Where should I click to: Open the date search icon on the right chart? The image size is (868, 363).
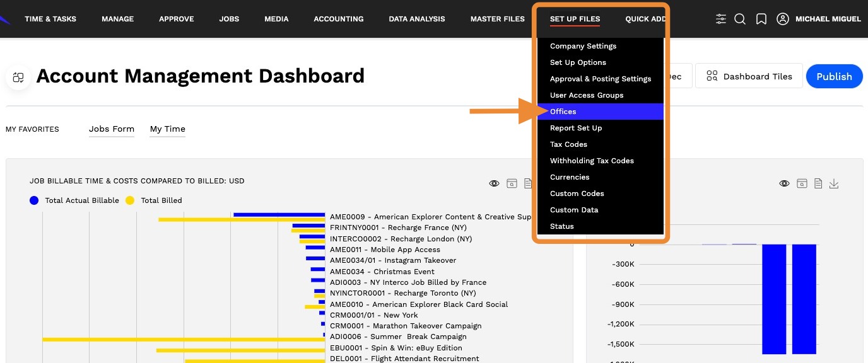click(801, 183)
